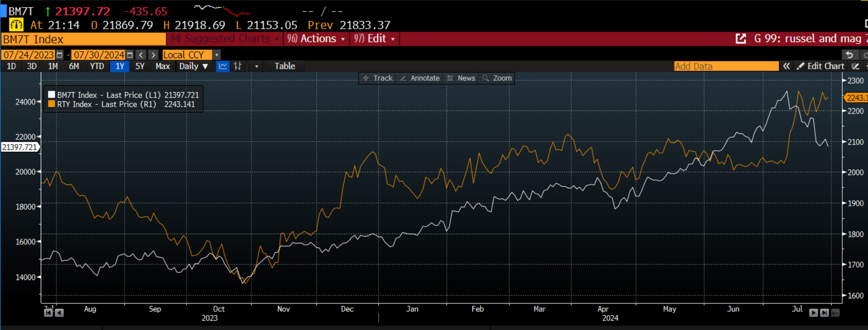Switch to the Table view
This screenshot has height=330, width=868.
(x=285, y=66)
